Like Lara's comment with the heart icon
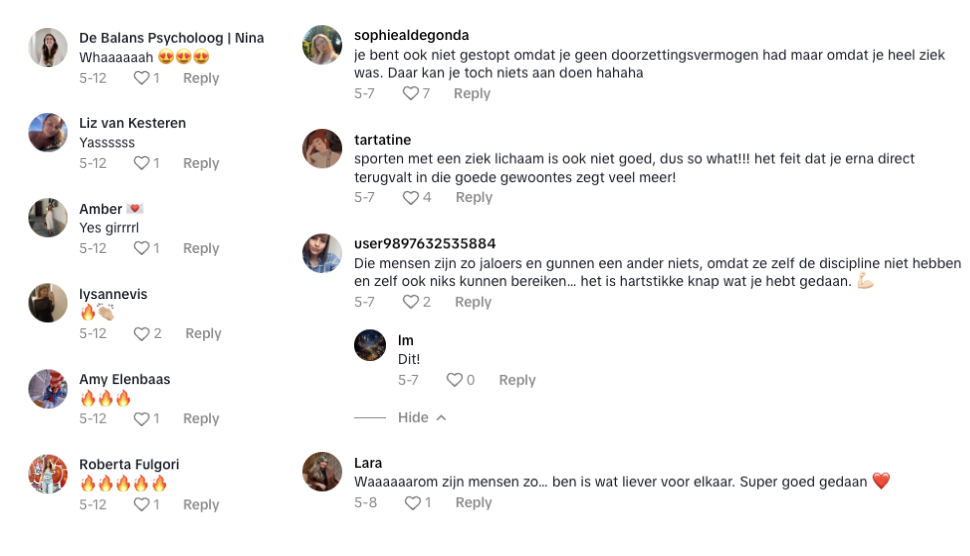The image size is (970, 556). click(412, 503)
